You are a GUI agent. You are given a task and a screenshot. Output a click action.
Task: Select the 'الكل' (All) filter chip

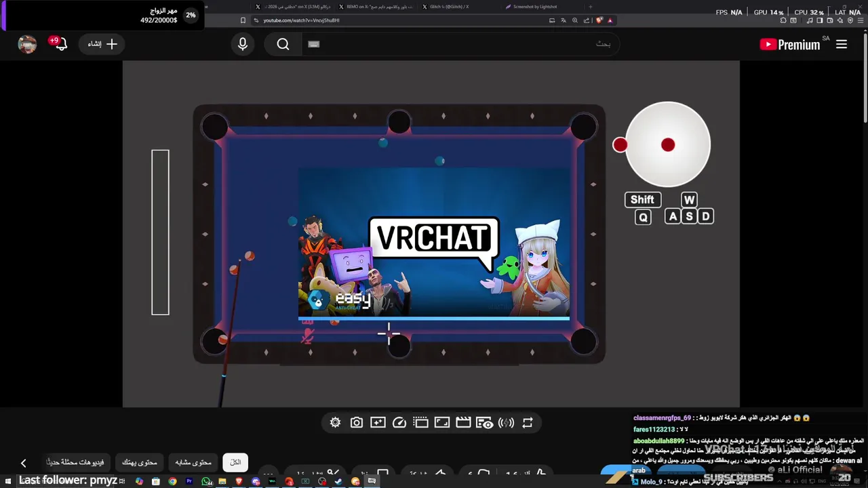[x=235, y=462]
